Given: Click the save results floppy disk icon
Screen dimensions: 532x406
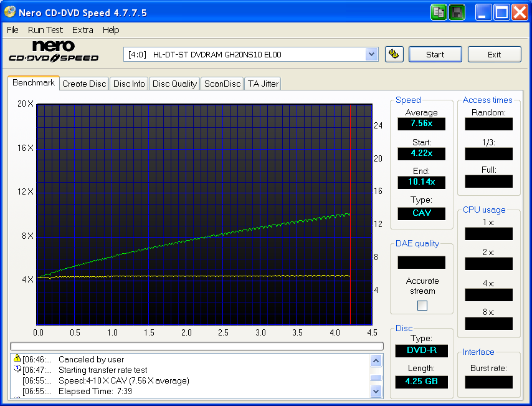Looking at the screenshot, I should [x=457, y=12].
